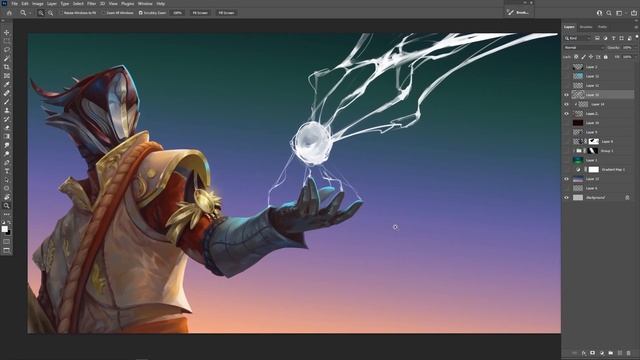Click Delete layer trash icon
The width and height of the screenshot is (640, 360).
tap(629, 353)
